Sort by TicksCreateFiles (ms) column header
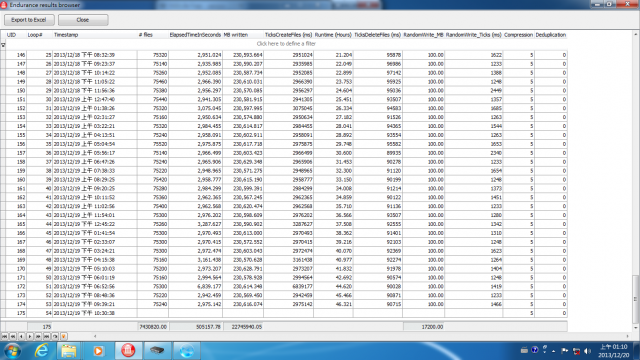This screenshot has width=640, height=360. [x=288, y=35]
